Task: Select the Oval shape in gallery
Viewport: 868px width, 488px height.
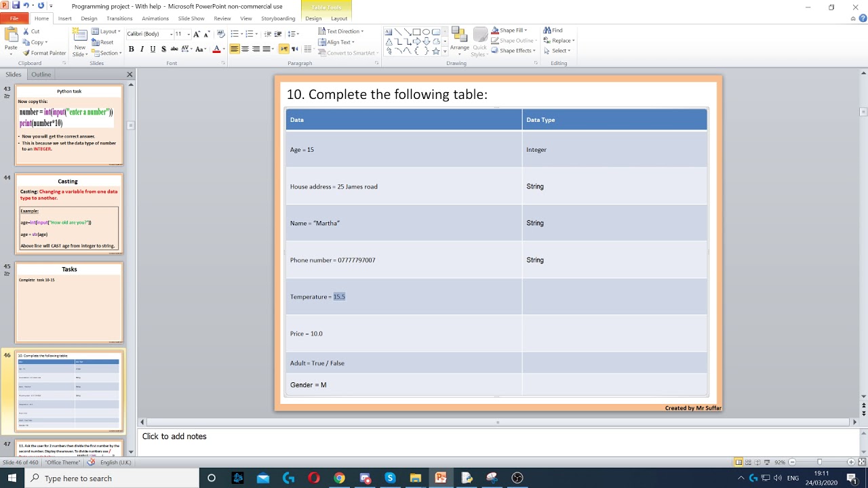Action: [426, 32]
